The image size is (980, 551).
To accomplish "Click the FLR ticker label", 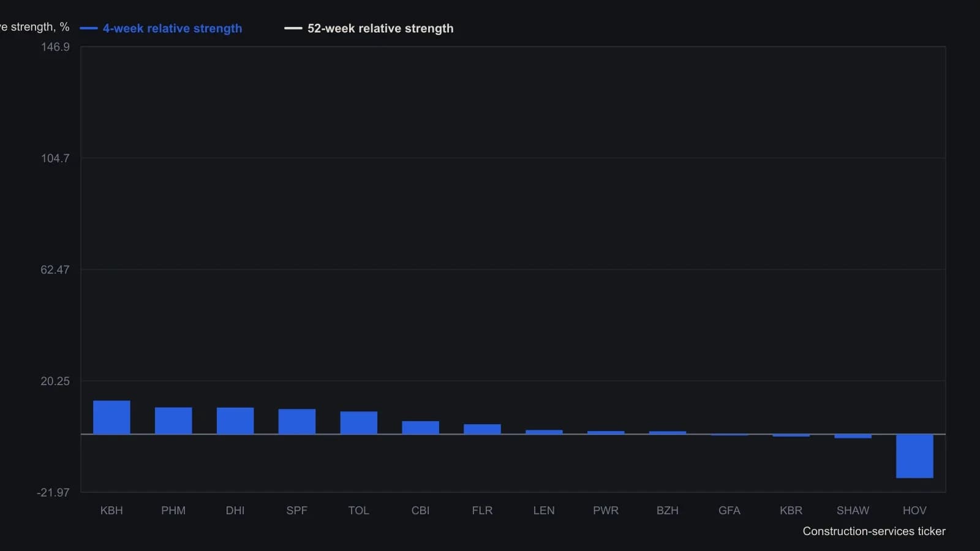I will click(483, 511).
